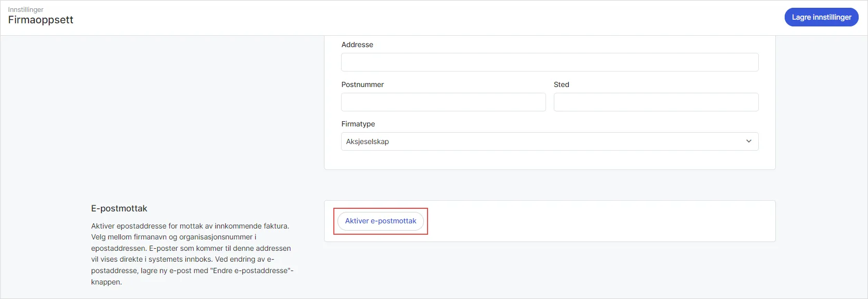This screenshot has height=299, width=868.
Task: Click into the Addresse text field
Action: (549, 62)
